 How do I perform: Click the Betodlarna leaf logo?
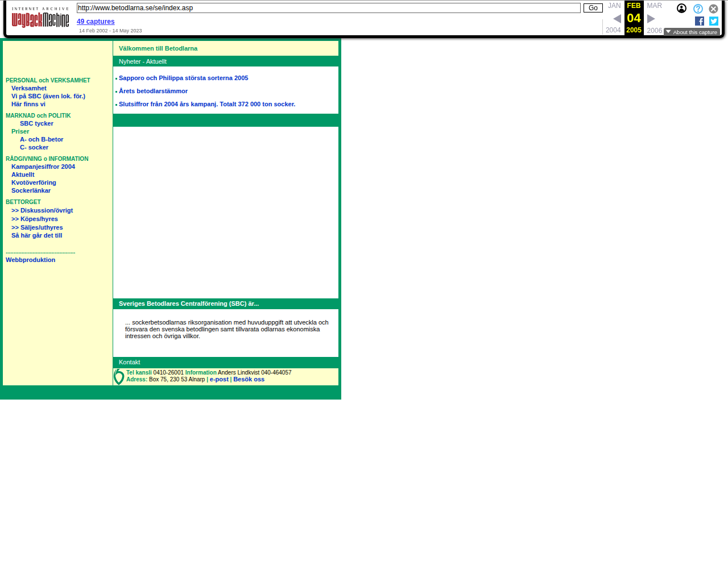click(x=119, y=377)
